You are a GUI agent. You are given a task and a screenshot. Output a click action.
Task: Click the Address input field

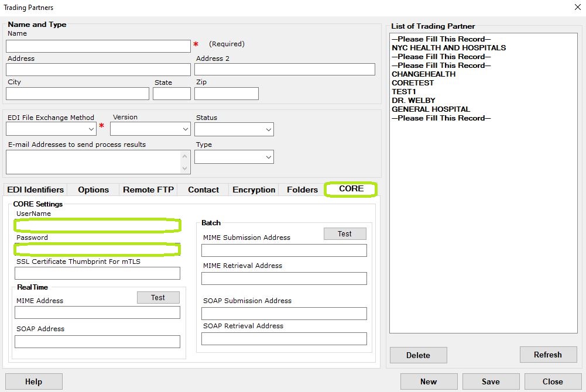click(98, 70)
